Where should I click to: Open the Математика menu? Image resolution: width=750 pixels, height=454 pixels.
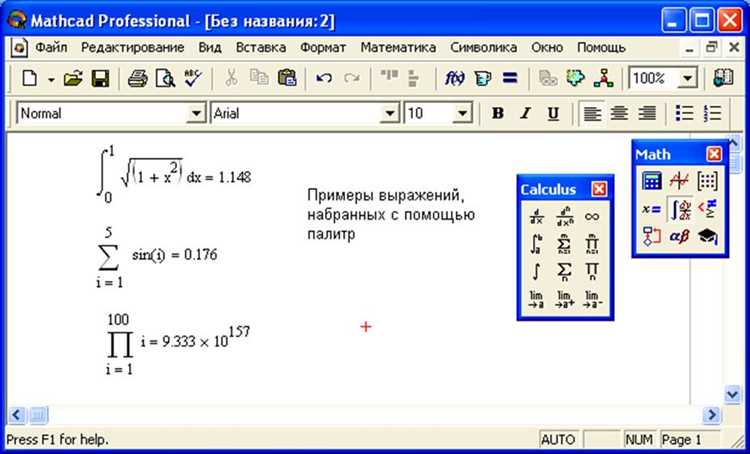pos(398,48)
